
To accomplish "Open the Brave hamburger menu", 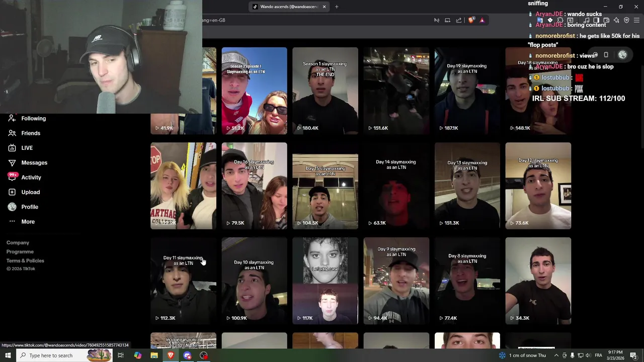I will coord(636,20).
